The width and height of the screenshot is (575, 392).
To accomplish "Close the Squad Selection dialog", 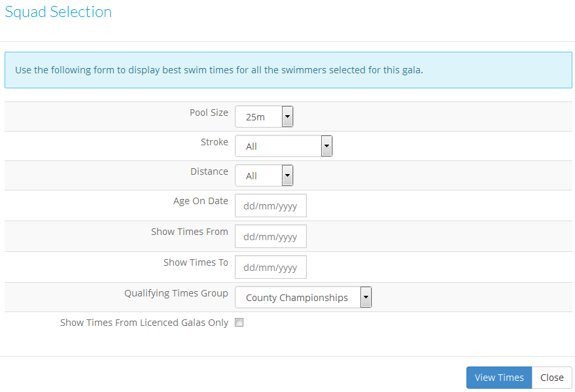I will pos(552,378).
